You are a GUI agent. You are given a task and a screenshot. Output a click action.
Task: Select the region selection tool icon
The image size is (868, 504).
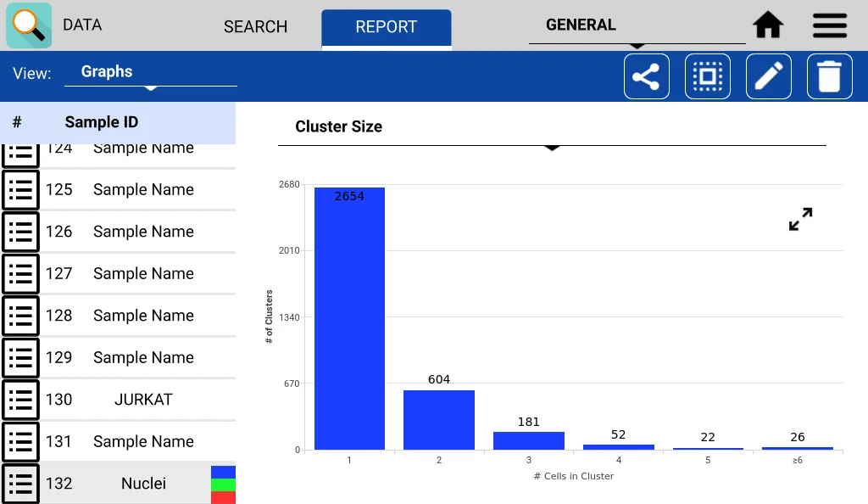pos(707,76)
